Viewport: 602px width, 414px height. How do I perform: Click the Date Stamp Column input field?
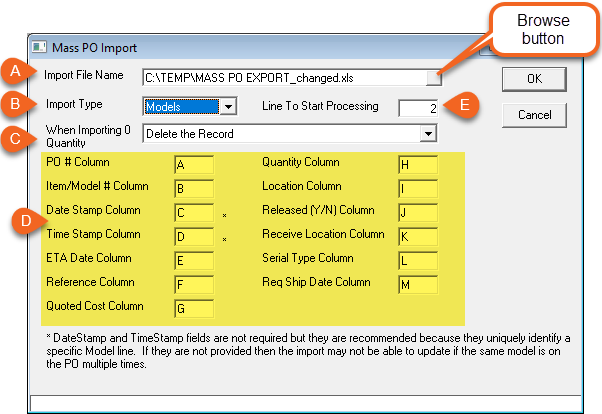pos(194,213)
